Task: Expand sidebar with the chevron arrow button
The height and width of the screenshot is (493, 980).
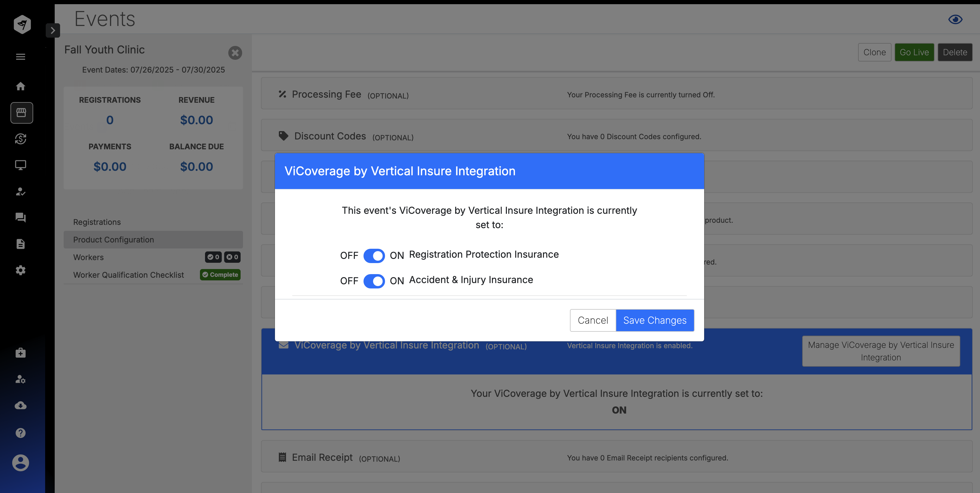Action: coord(53,30)
